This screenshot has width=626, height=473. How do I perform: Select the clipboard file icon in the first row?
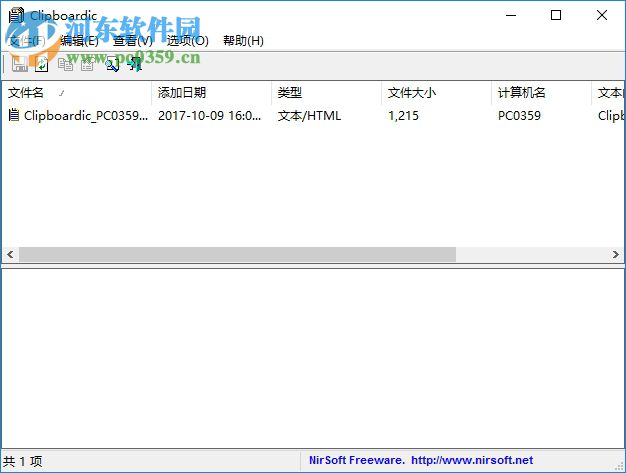(14, 115)
